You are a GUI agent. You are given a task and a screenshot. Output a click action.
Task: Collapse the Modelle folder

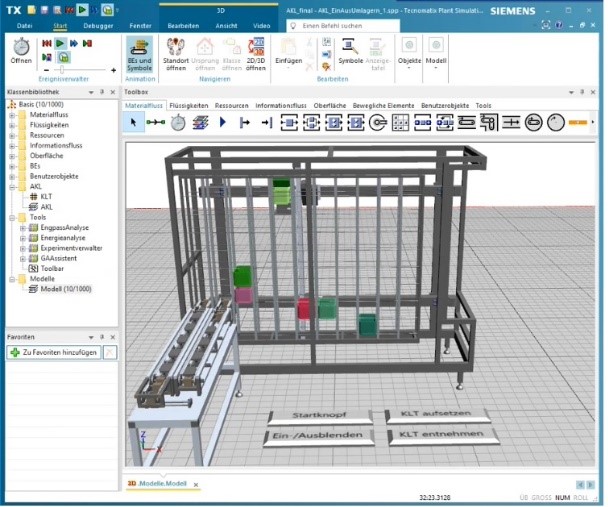click(x=12, y=279)
